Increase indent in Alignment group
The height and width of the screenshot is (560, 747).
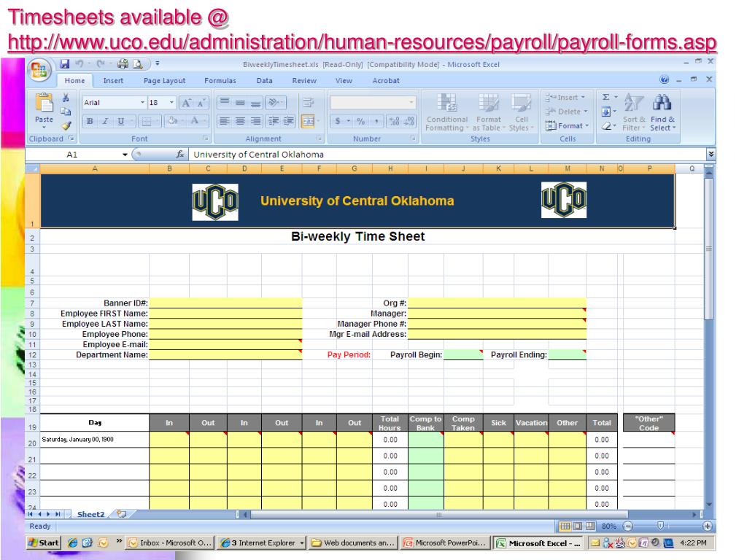289,122
